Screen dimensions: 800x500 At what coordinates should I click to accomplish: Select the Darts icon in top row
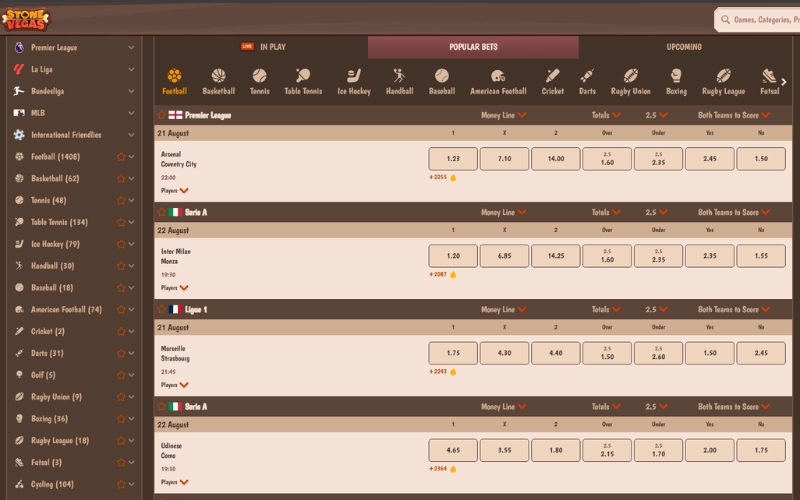[x=587, y=76]
